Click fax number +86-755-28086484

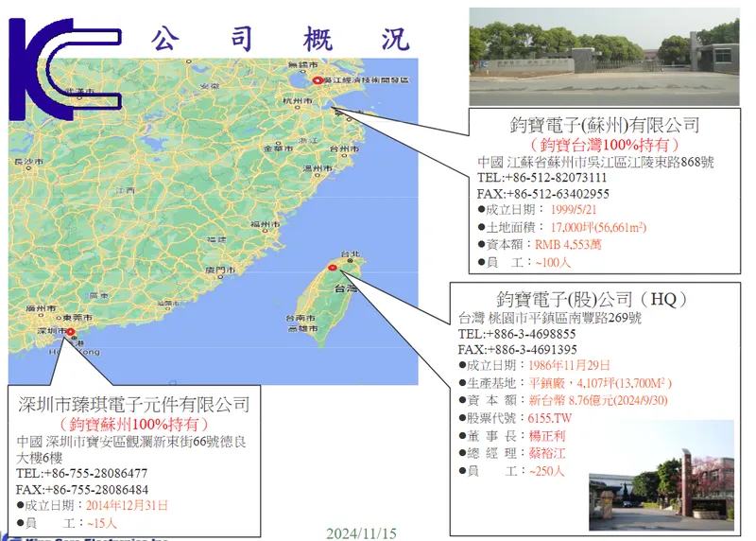coord(97,490)
